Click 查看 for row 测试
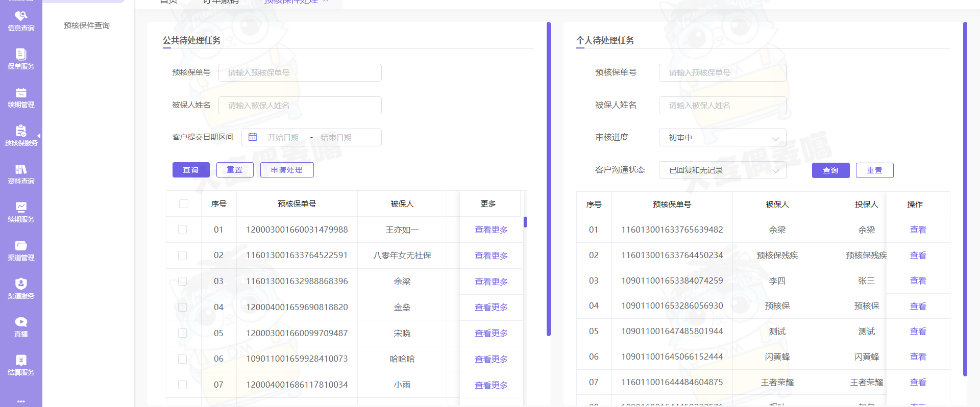Image resolution: width=980 pixels, height=407 pixels. 918,332
